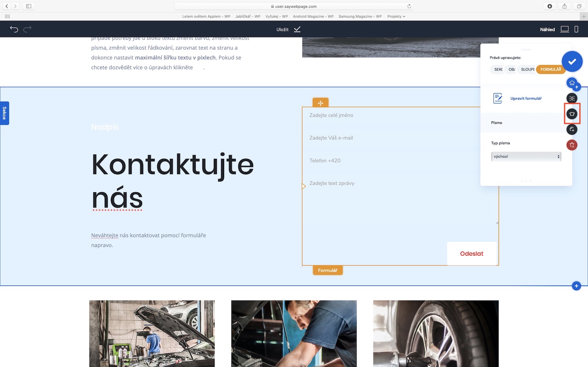
Task: Open the design (t-shirt) icon
Action: [x=572, y=114]
